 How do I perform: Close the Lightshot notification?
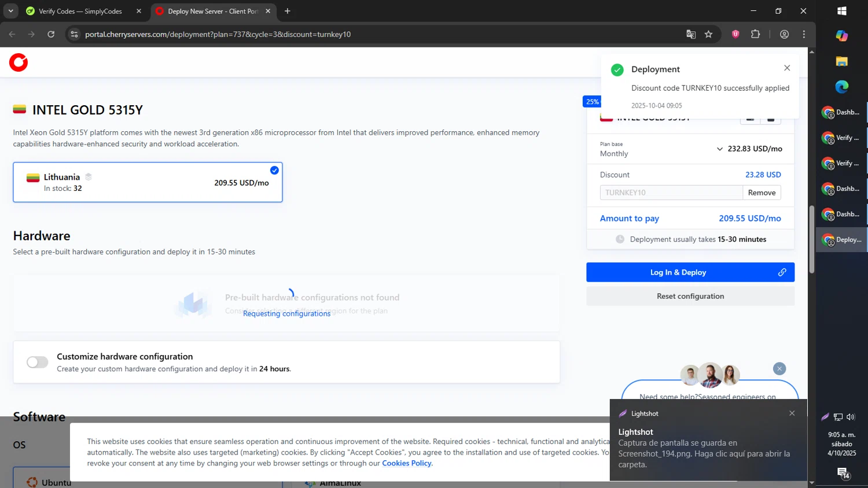[792, 413]
